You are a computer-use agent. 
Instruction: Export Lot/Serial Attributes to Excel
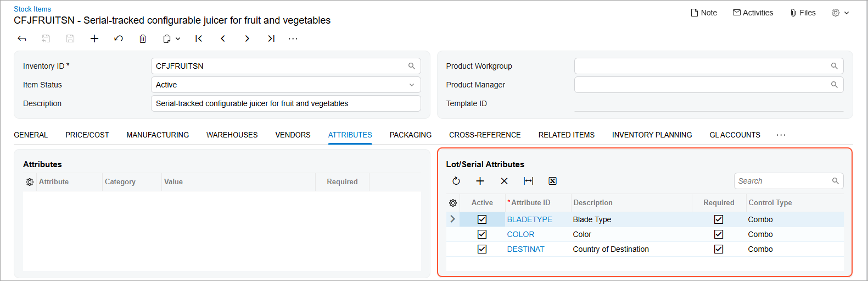click(552, 181)
